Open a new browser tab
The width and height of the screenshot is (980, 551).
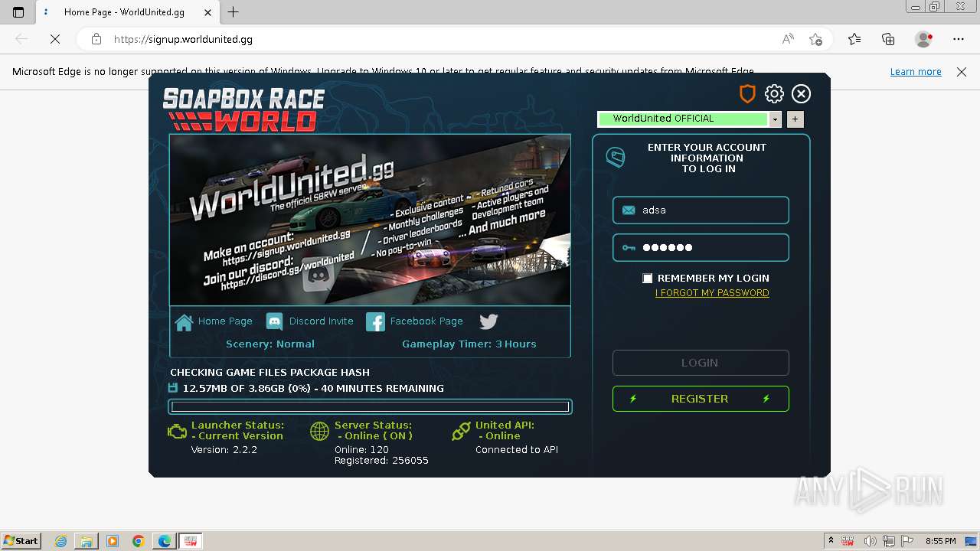coord(234,12)
